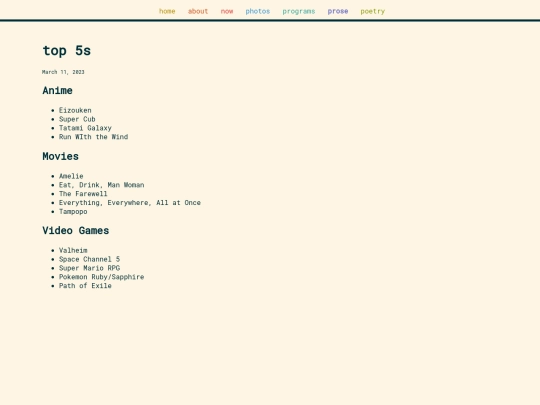Visit the prose section
Viewport: 540px width, 405px height.
pos(338,11)
